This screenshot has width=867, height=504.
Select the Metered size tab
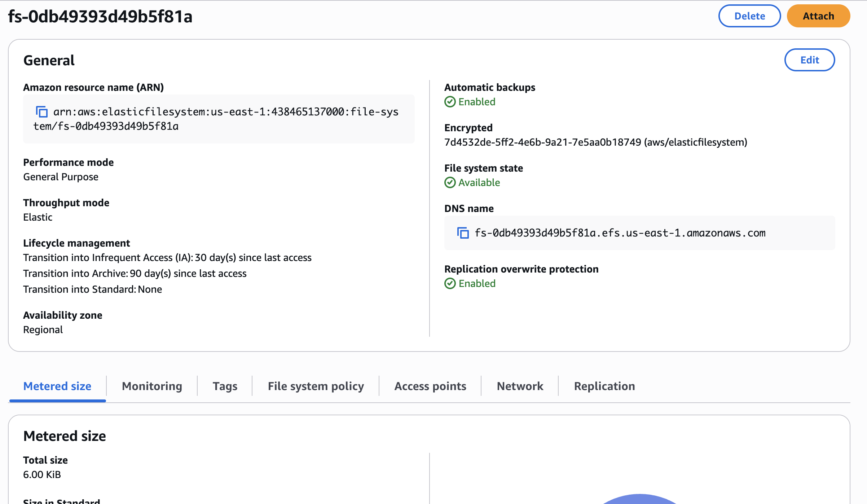(57, 386)
